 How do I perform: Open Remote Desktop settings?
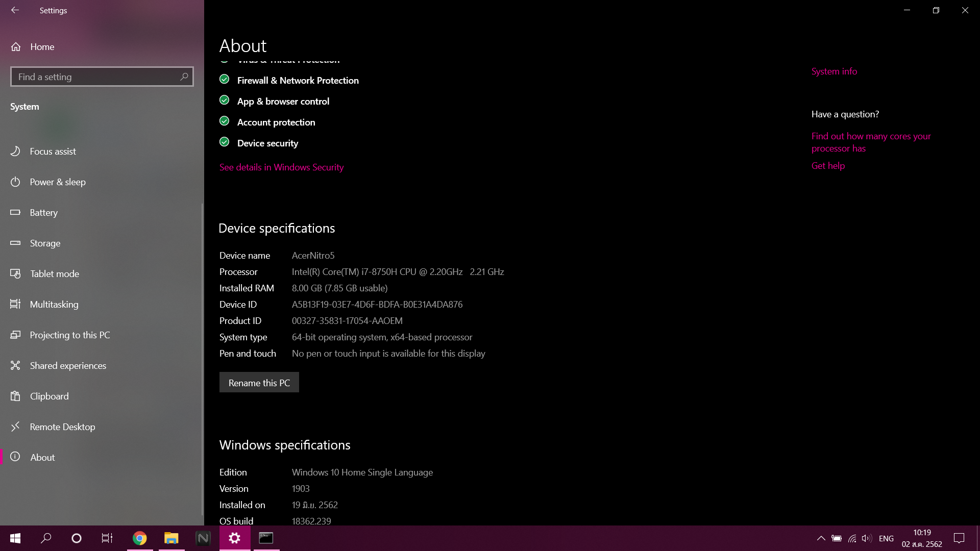click(x=62, y=427)
